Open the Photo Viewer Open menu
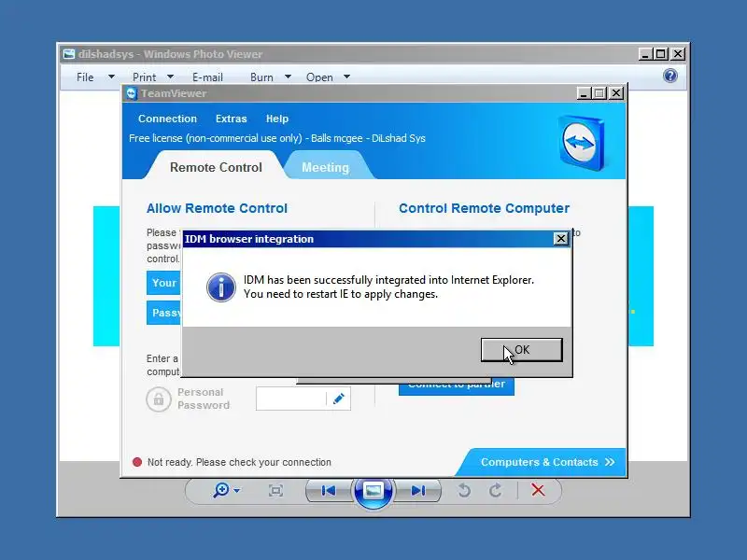This screenshot has height=560, width=747. pos(319,77)
